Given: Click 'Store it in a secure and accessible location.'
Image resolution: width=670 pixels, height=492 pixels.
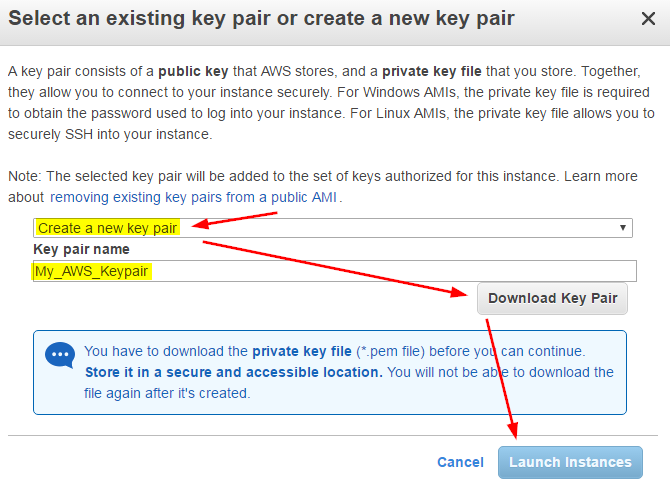Looking at the screenshot, I should point(233,372).
